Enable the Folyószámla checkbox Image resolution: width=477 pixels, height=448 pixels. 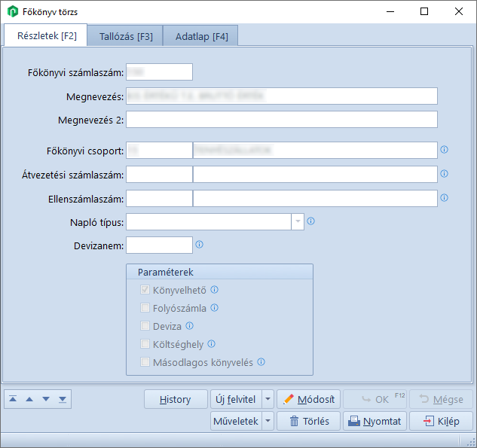pos(145,308)
